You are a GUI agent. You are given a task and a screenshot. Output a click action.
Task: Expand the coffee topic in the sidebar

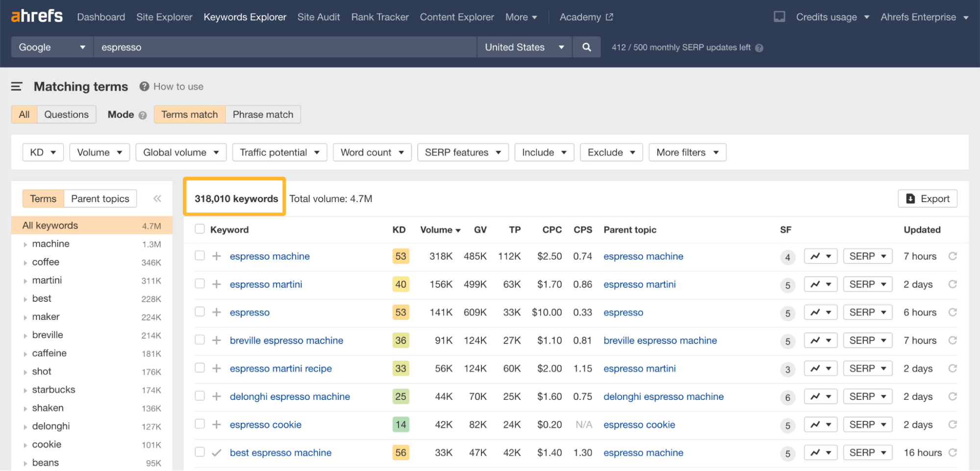click(26, 262)
